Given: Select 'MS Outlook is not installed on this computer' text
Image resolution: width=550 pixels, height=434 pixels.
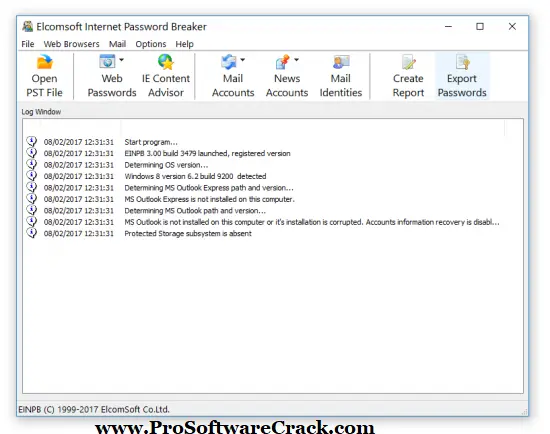Looking at the screenshot, I should pyautogui.click(x=312, y=222).
